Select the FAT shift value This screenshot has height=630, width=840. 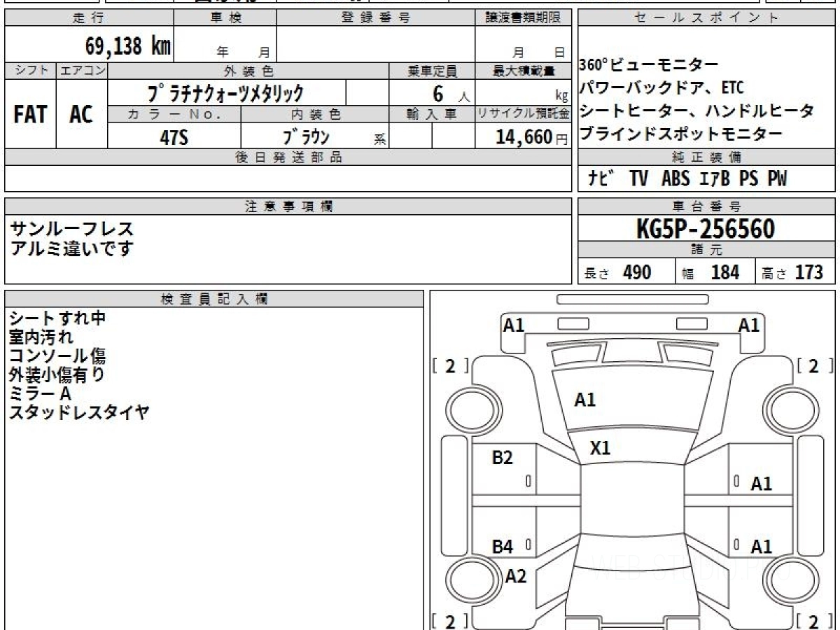tap(30, 115)
